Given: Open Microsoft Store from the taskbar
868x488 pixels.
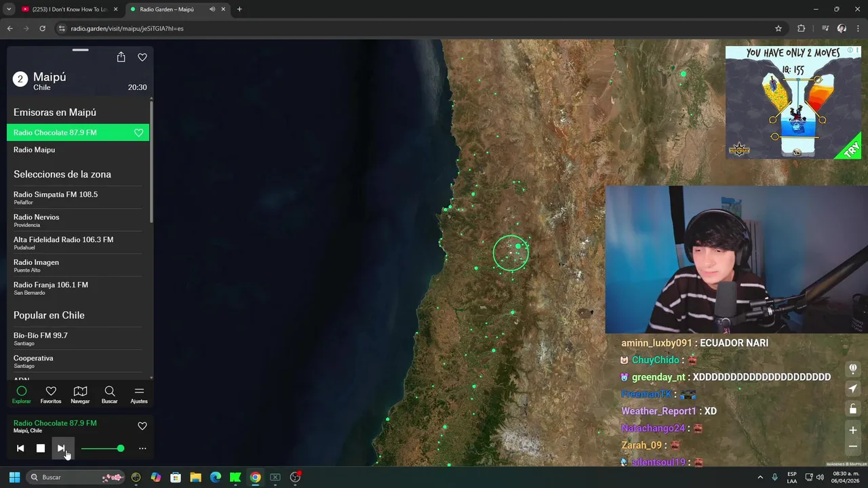Looking at the screenshot, I should point(176,477).
